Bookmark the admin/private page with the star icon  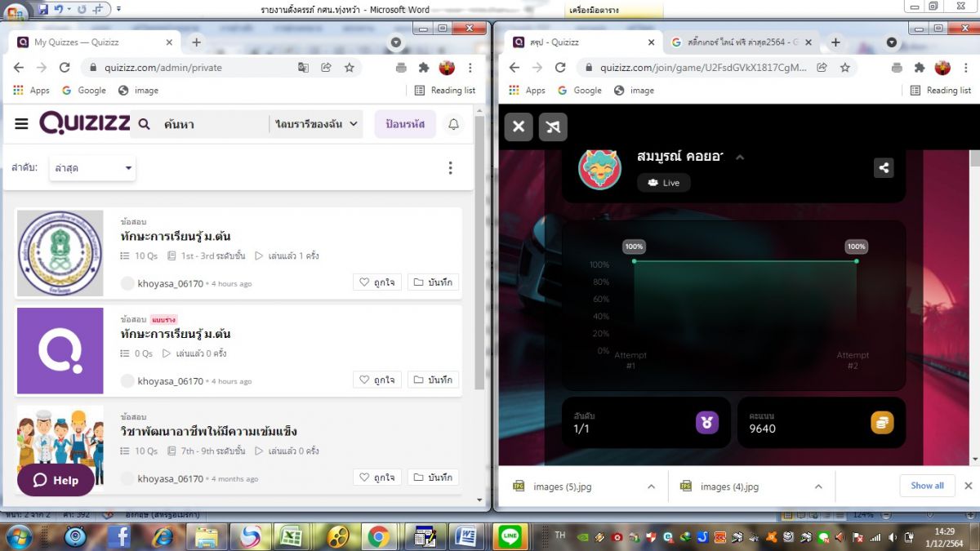350,68
